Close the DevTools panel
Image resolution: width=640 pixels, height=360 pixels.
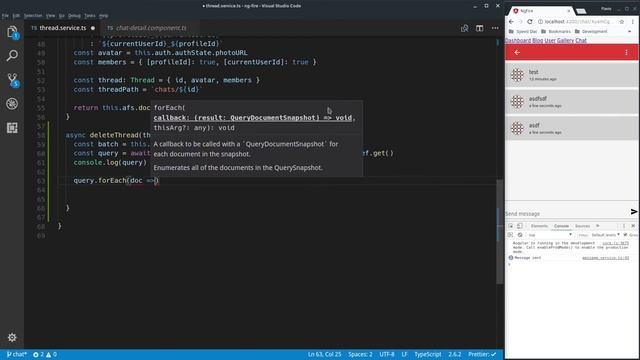(x=633, y=226)
